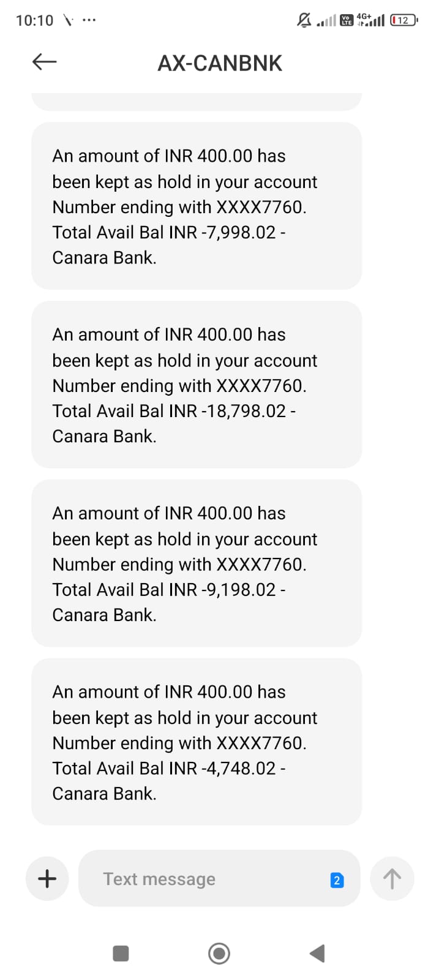
Task: Tap the VoLTE status icon
Action: [347, 20]
